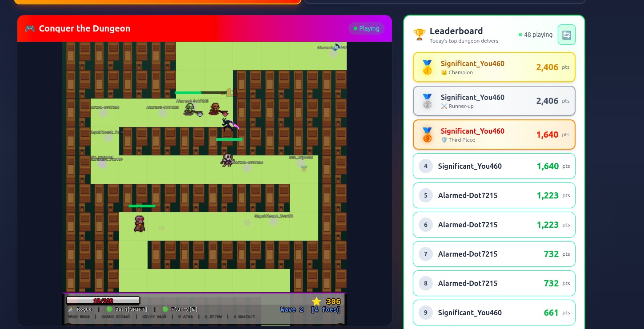
Task: Click the gamepad icon next to Conquer the Dungeon
Action: pos(30,28)
